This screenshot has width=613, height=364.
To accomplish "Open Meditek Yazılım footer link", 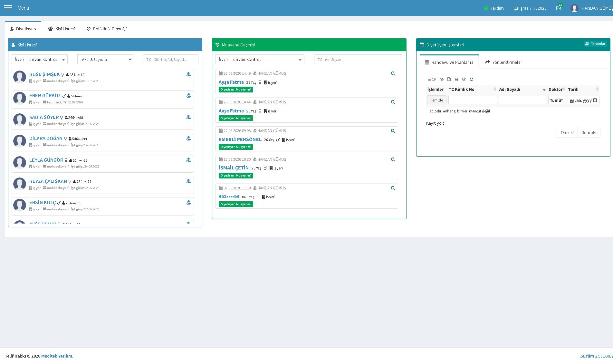I will click(57, 356).
